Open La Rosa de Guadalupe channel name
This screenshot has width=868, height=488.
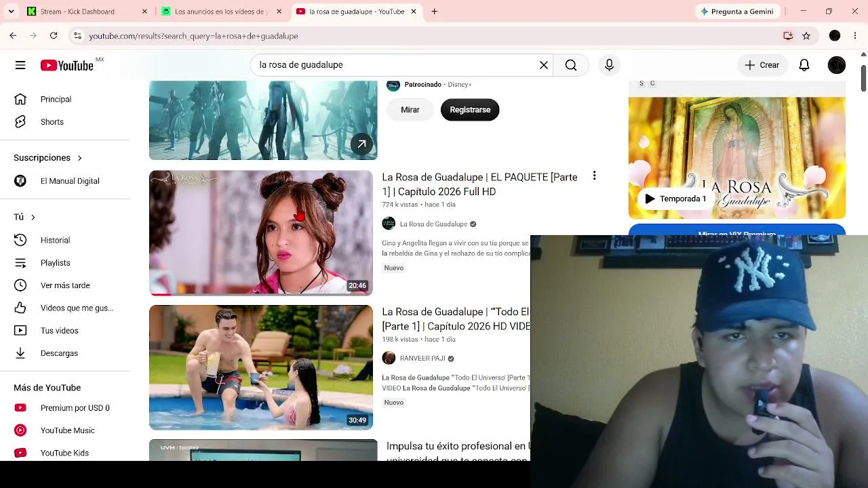click(x=433, y=224)
